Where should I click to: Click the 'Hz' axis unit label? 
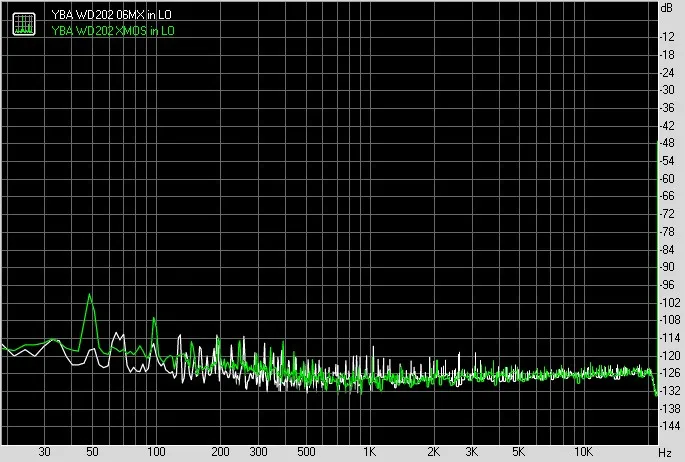click(x=664, y=453)
